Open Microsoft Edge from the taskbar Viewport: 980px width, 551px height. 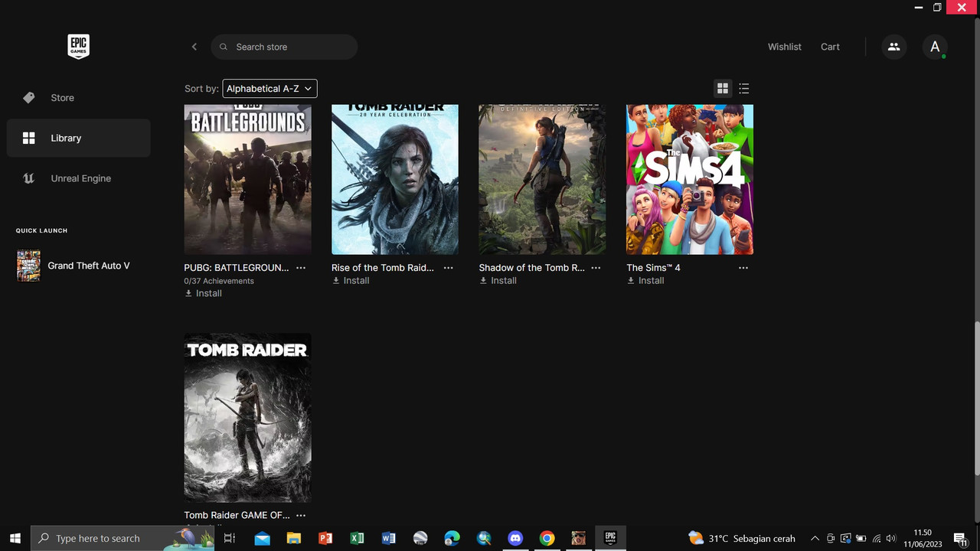pos(452,538)
